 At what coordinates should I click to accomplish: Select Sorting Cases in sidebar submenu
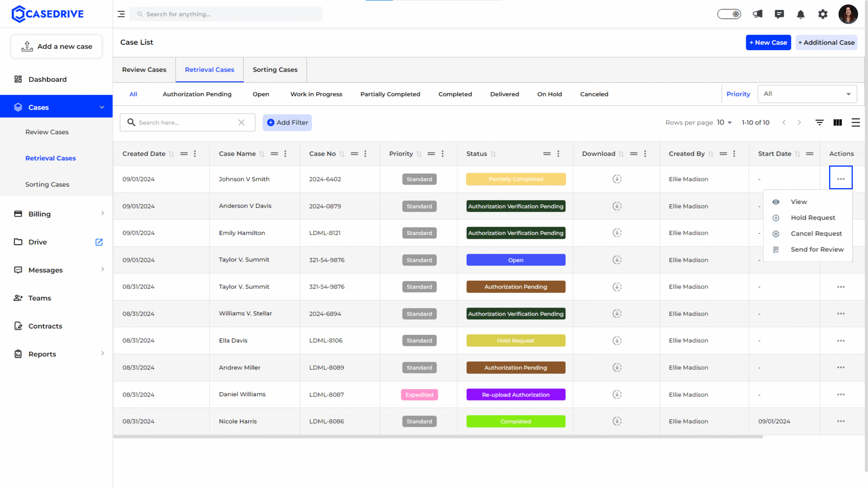pos(47,185)
